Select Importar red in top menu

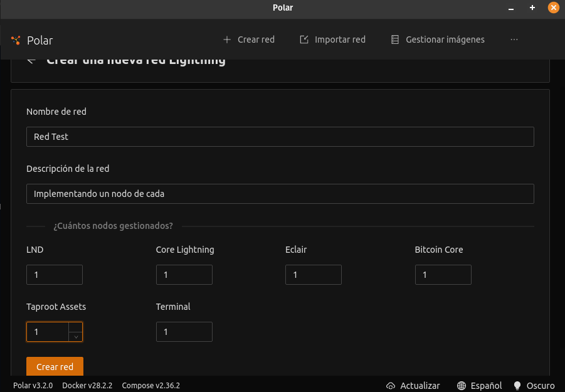coord(340,40)
